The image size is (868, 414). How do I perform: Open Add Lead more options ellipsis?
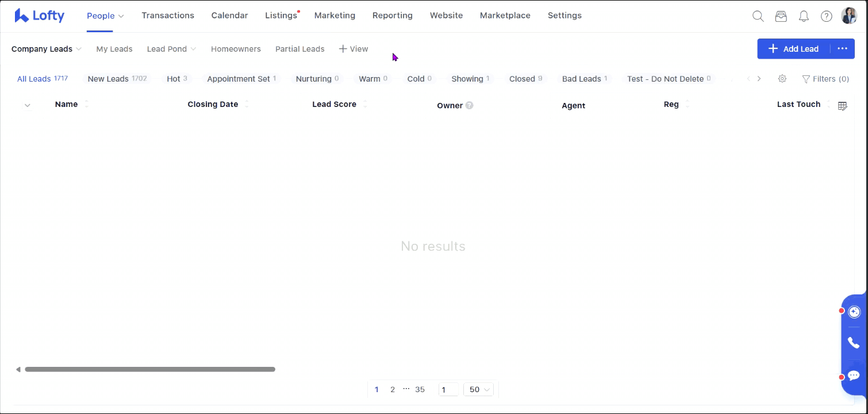pyautogui.click(x=842, y=49)
